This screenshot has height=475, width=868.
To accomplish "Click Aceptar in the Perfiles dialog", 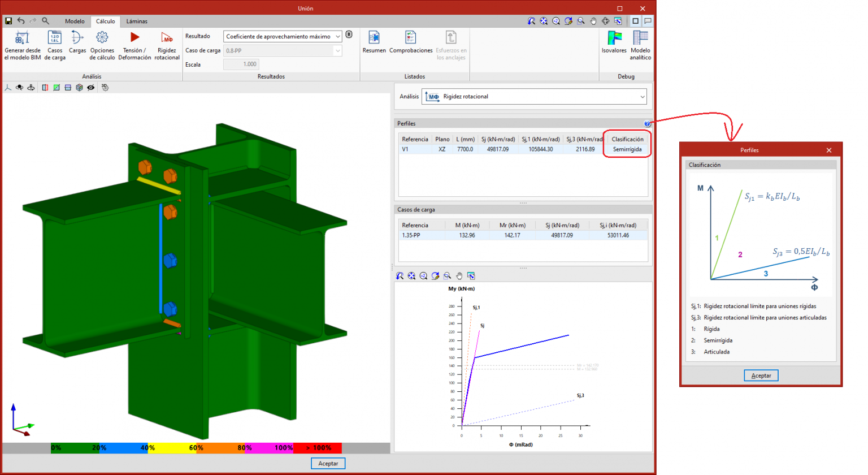I will (761, 375).
